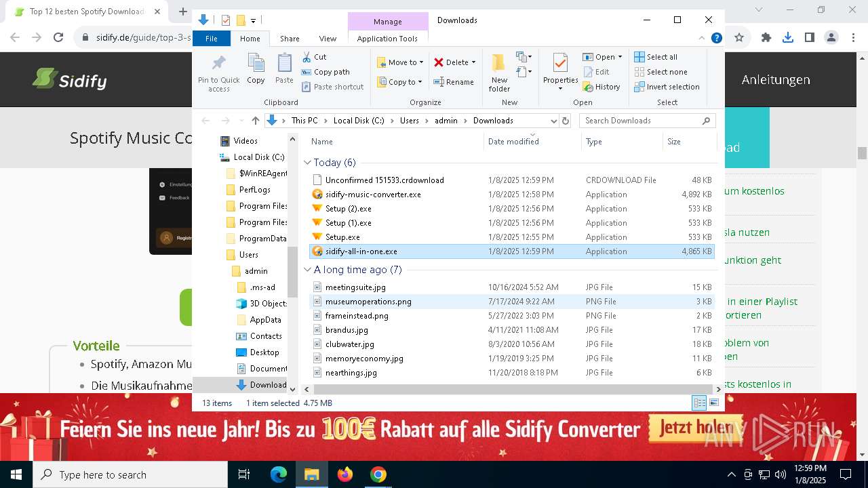Click Local Disk (C:) in address path
The height and width of the screenshot is (488, 868).
tap(359, 121)
